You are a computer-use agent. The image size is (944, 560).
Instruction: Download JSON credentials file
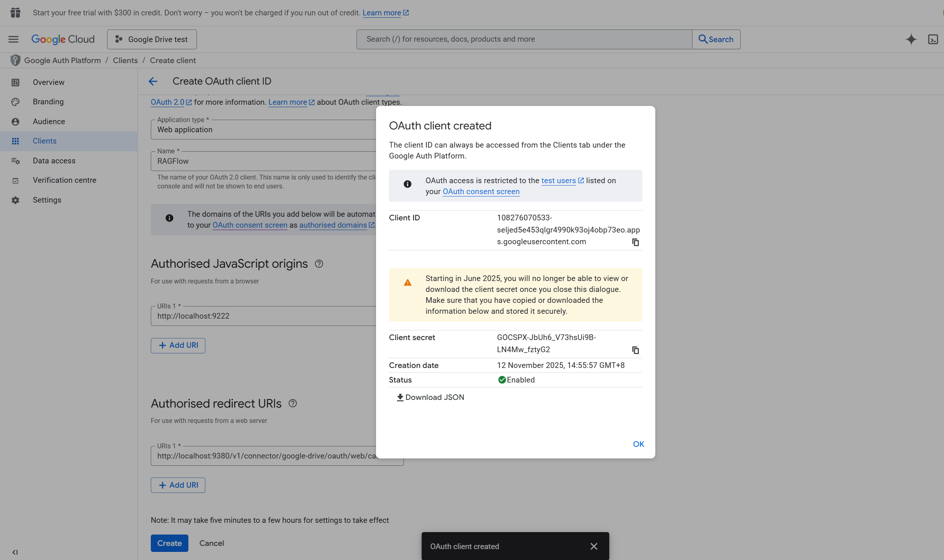[430, 397]
